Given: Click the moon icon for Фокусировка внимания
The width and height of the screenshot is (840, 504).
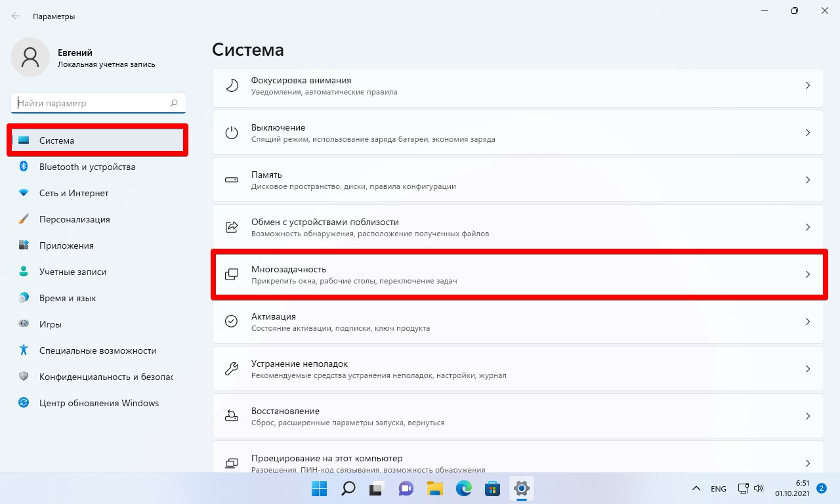Looking at the screenshot, I should point(232,85).
